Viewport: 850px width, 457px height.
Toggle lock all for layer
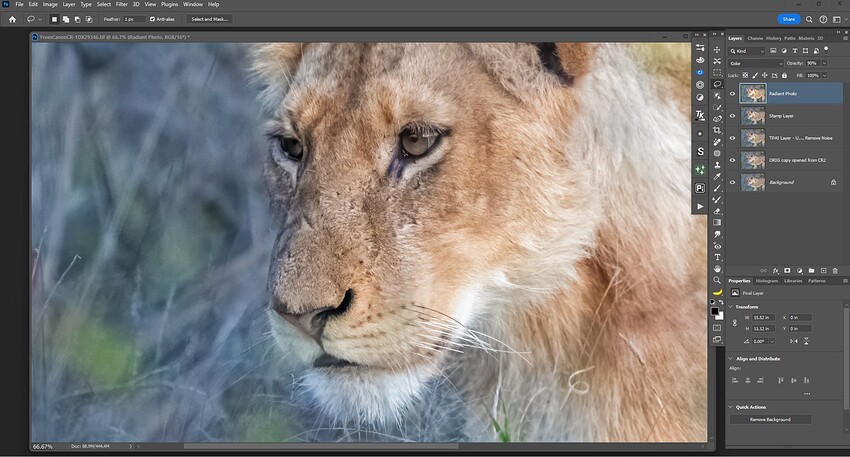(784, 75)
